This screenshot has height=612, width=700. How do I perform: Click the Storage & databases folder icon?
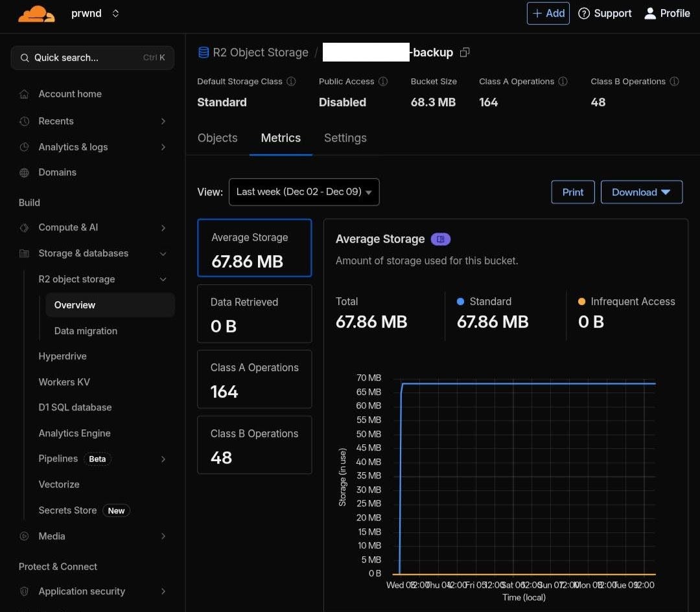24,253
